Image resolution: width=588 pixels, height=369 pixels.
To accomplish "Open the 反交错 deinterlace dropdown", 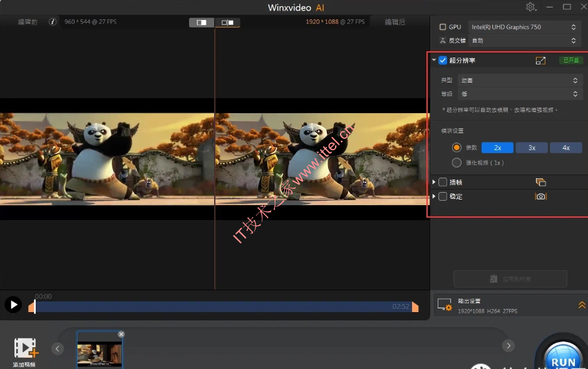I will (x=524, y=41).
